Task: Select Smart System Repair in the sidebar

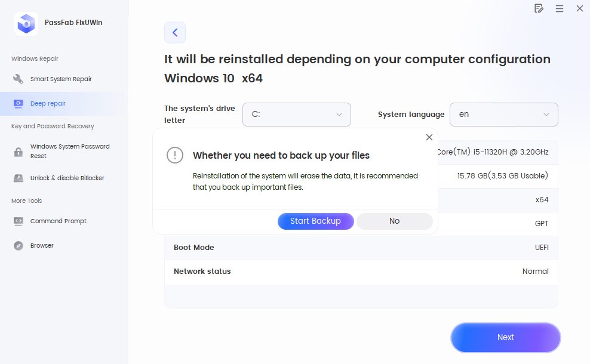Action: [60, 78]
